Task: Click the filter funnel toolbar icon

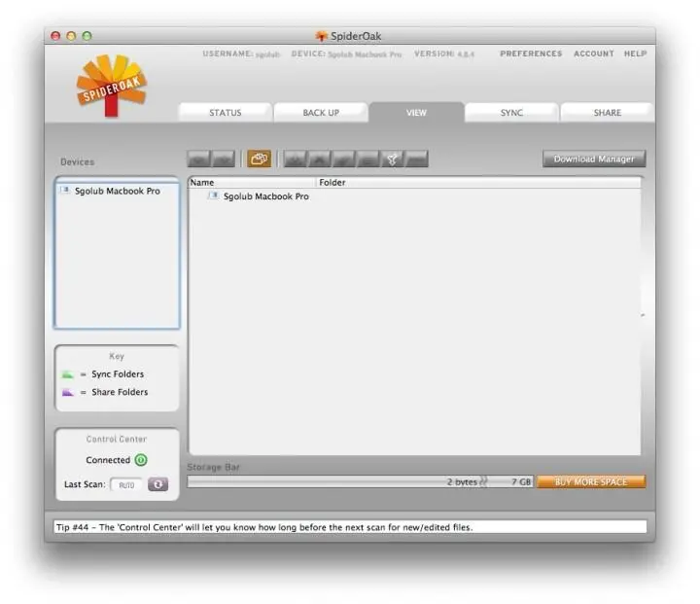Action: [x=392, y=159]
